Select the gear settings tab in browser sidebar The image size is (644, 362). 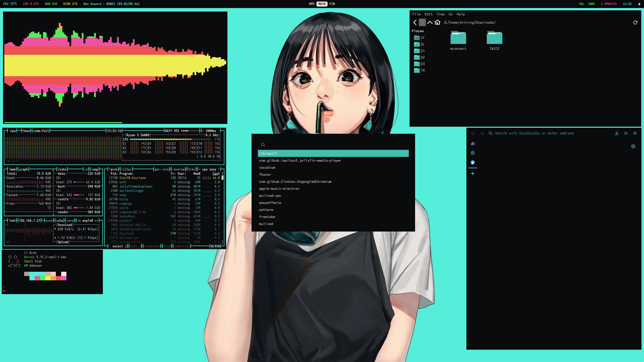coord(473,153)
